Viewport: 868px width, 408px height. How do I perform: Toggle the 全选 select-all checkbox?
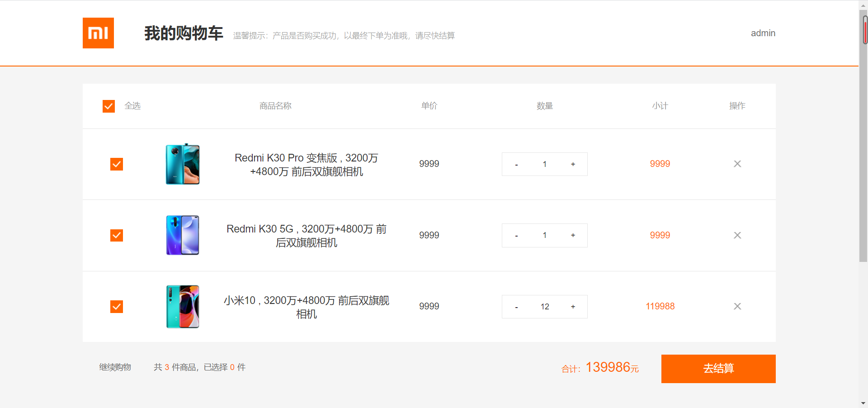point(108,106)
